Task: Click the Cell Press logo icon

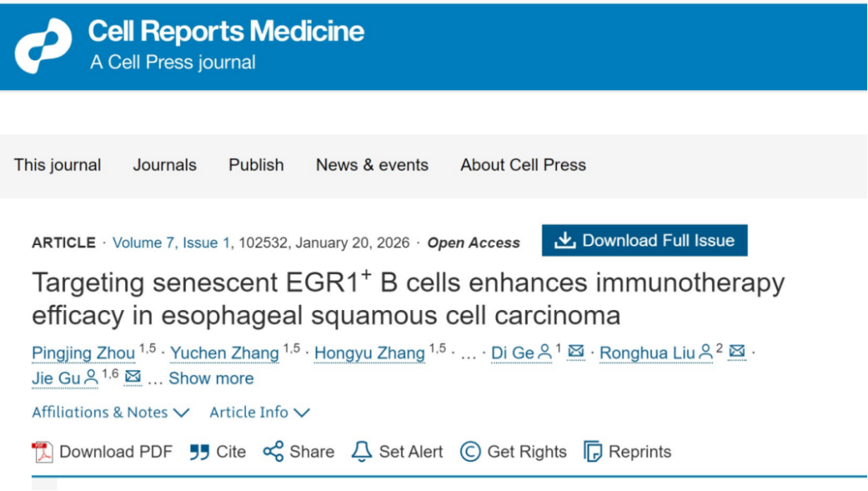Action: 43,46
